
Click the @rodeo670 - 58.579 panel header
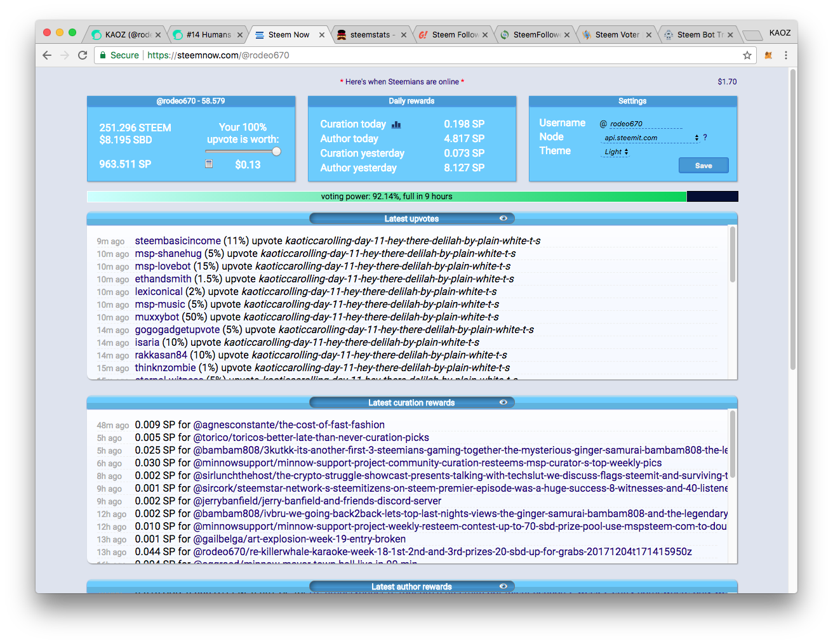pyautogui.click(x=191, y=101)
